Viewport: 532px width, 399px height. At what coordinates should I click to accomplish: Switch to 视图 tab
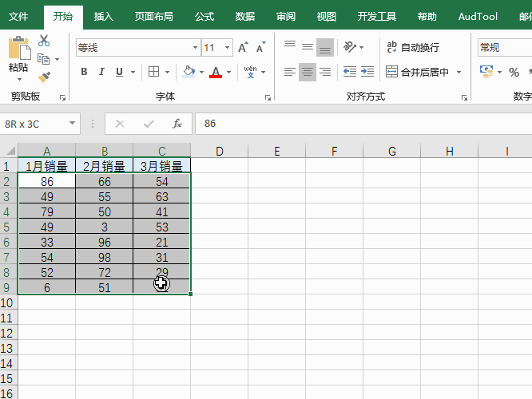[x=327, y=16]
